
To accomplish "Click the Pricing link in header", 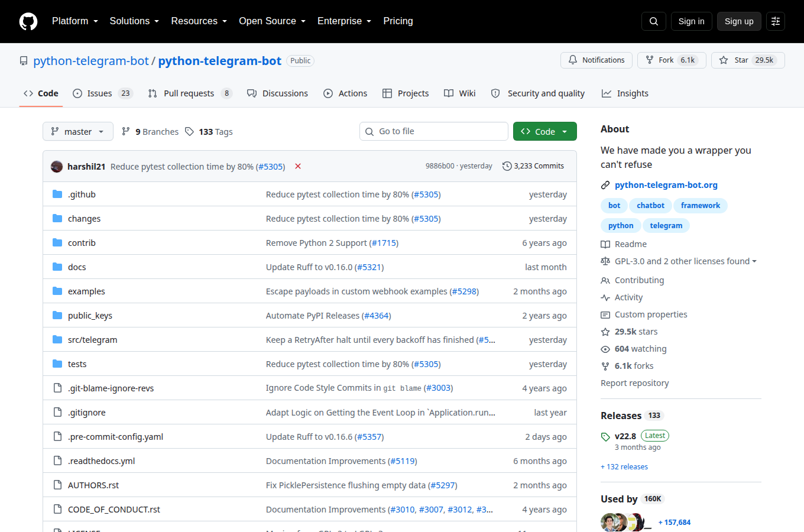I will (398, 21).
